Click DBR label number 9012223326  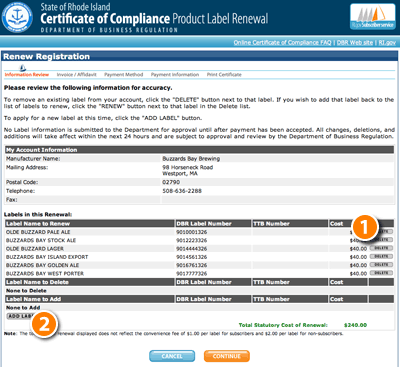tap(192, 240)
